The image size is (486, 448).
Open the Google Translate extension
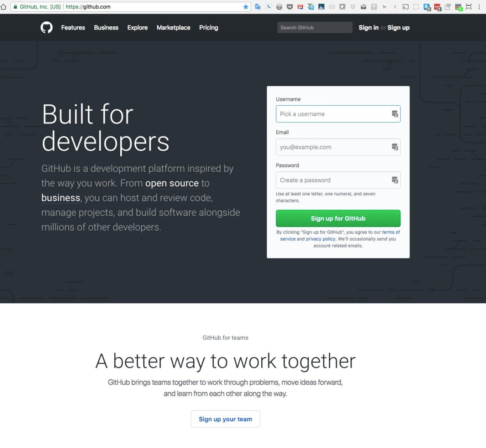258,7
